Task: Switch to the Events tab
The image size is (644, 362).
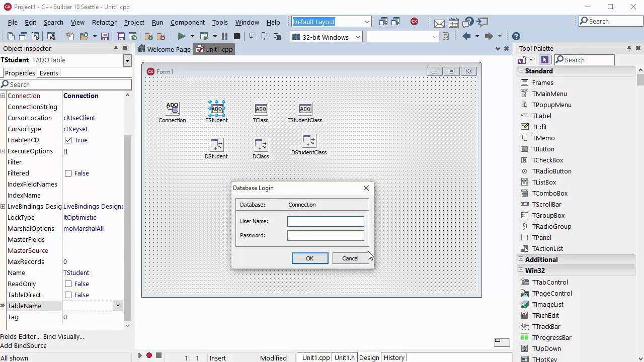Action: pos(49,73)
